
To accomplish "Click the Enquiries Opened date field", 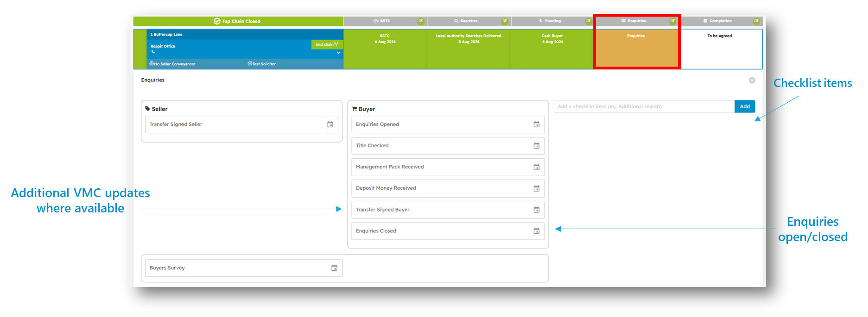I will click(x=448, y=124).
